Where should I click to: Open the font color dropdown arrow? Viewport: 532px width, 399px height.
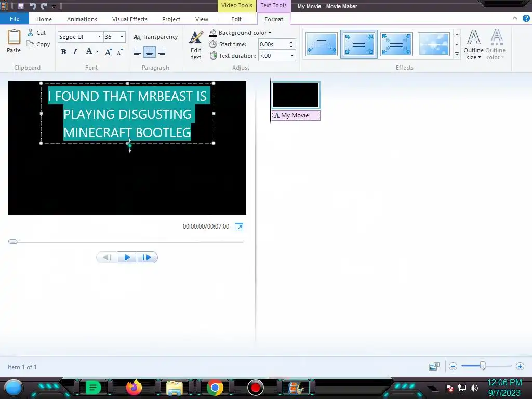tap(97, 52)
